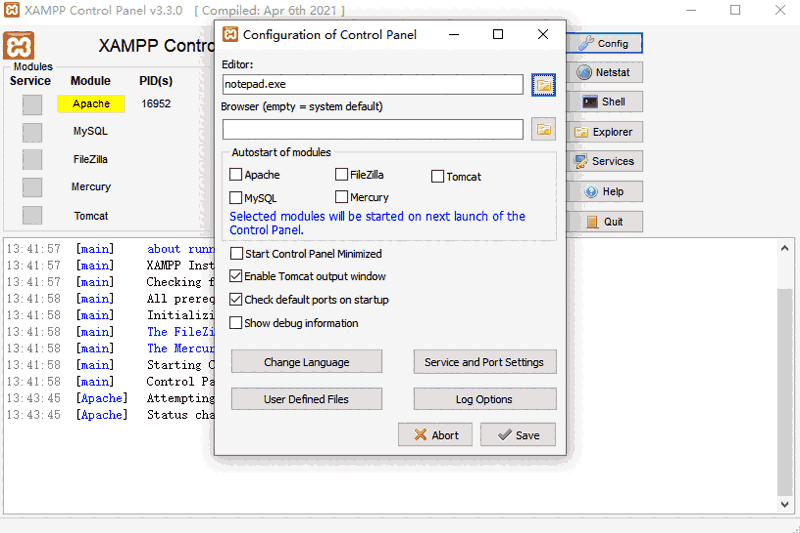Toggle Apache service install box
Screen dimensions: 800x533
32,105
